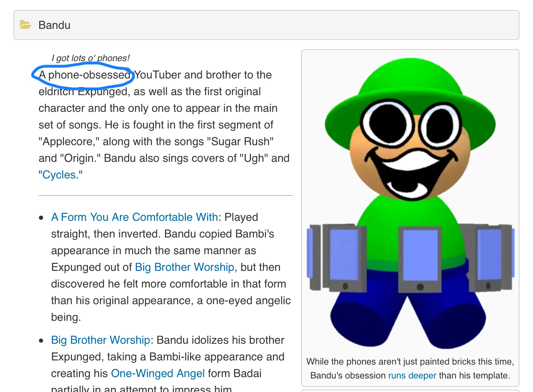Click the "Bandu" folder title text
533x392 pixels.
click(55, 25)
